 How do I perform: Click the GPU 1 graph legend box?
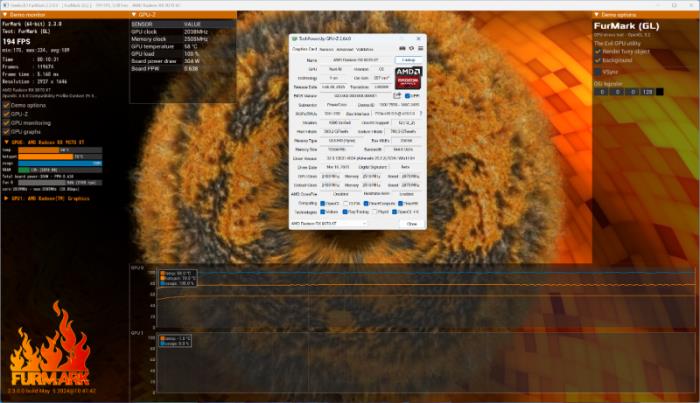175,341
